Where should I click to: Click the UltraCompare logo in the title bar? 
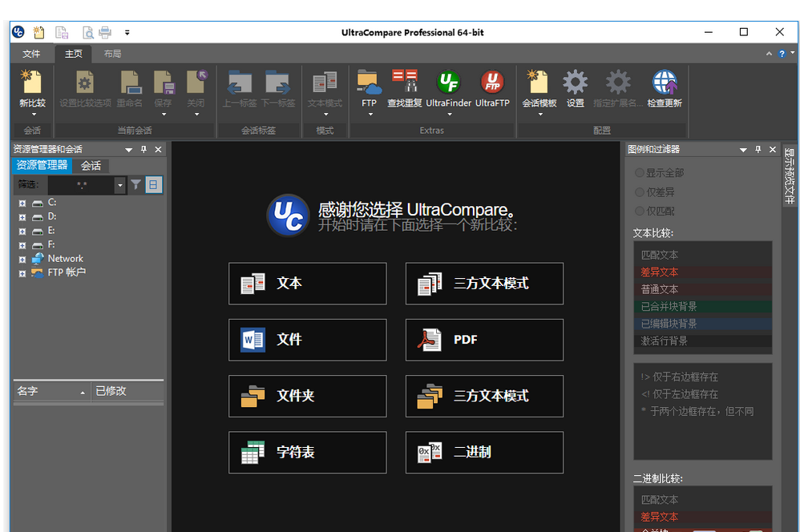(18, 32)
